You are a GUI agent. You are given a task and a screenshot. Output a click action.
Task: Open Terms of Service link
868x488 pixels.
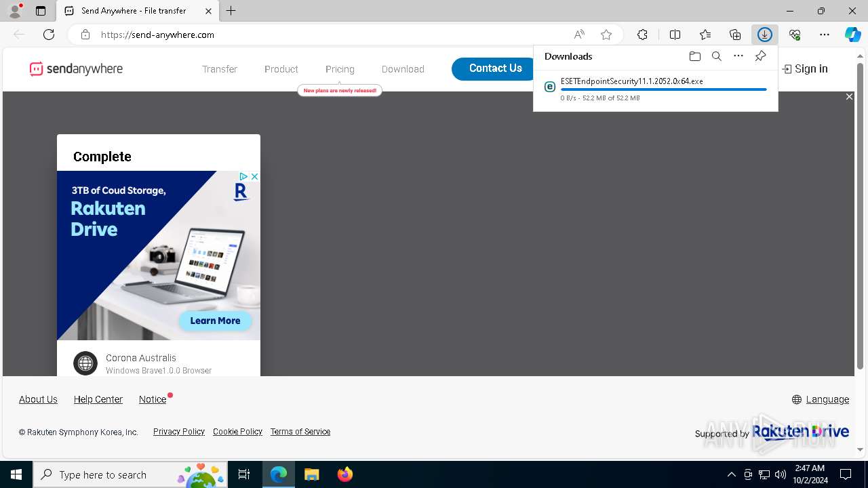[300, 432]
